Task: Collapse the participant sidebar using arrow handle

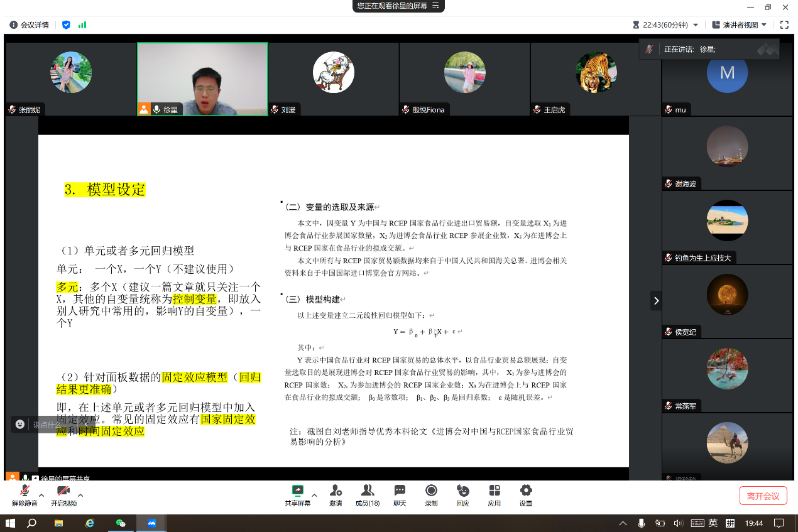Action: pyautogui.click(x=656, y=301)
